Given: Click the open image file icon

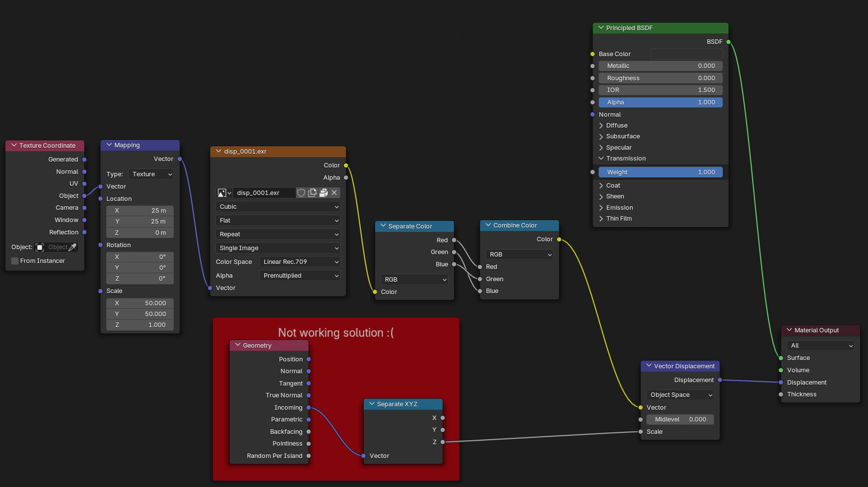Looking at the screenshot, I should tap(323, 193).
